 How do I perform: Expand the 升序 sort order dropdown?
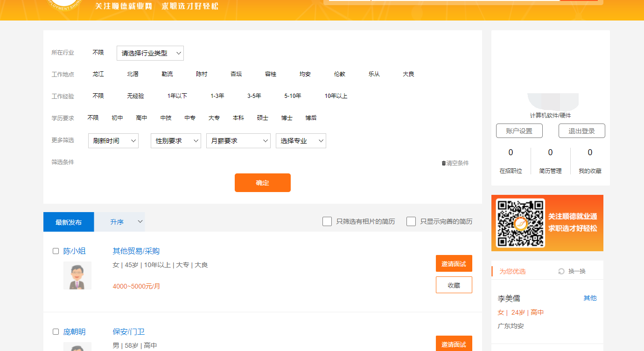click(119, 222)
